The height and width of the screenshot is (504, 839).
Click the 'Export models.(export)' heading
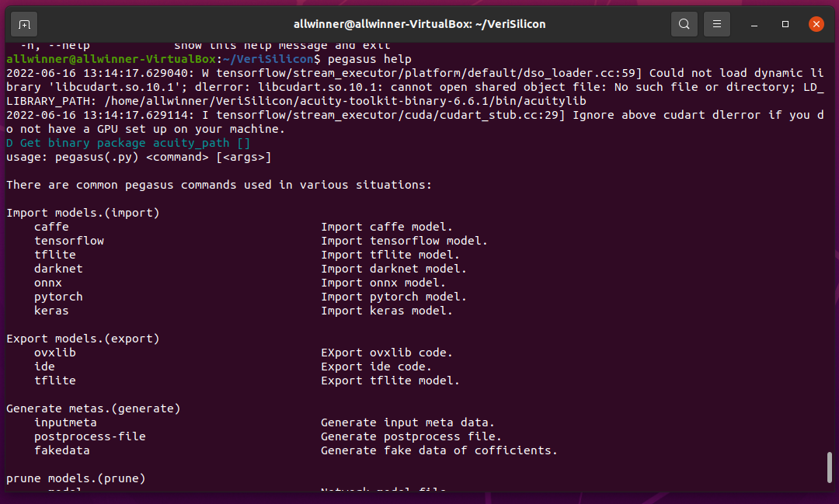coord(83,339)
